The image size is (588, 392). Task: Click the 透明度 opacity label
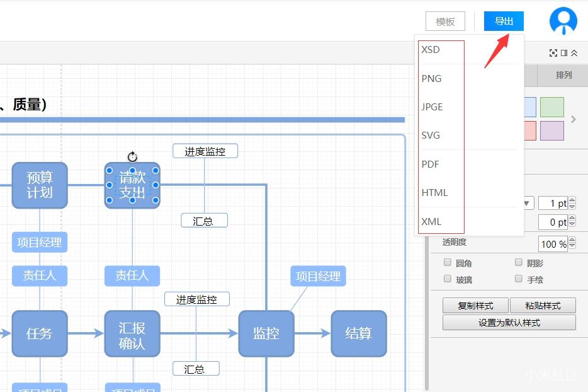tap(455, 242)
